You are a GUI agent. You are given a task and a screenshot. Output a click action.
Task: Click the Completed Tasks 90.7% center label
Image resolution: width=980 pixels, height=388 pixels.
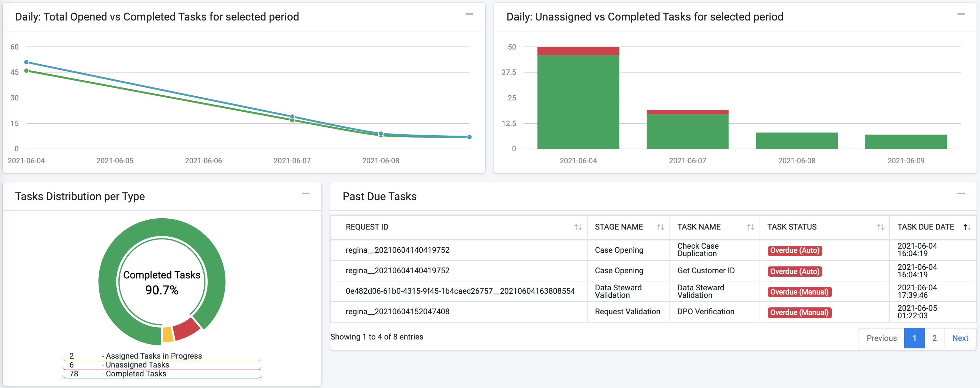162,282
